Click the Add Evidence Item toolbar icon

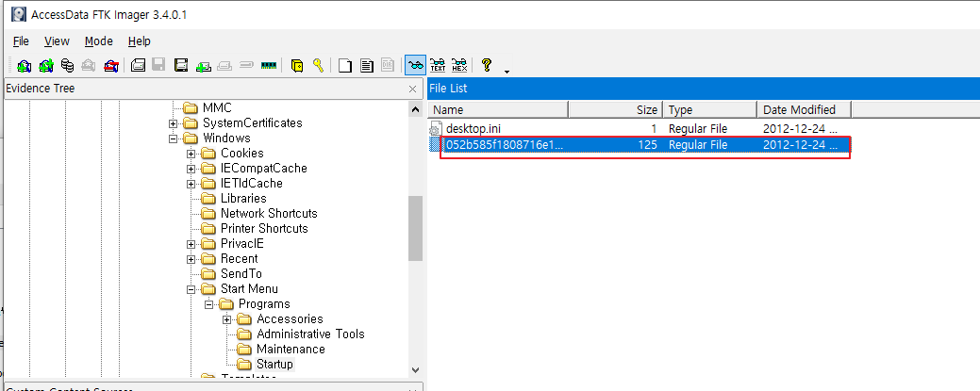pyautogui.click(x=24, y=65)
